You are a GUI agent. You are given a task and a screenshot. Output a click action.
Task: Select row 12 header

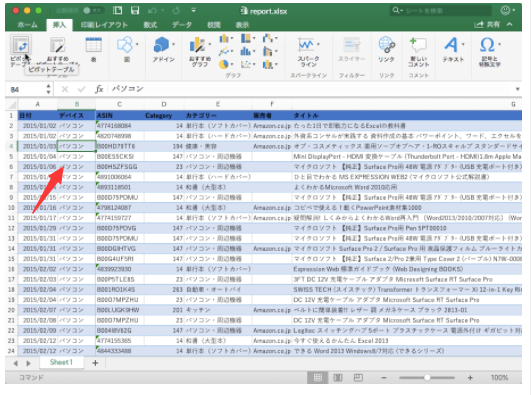tap(11, 228)
